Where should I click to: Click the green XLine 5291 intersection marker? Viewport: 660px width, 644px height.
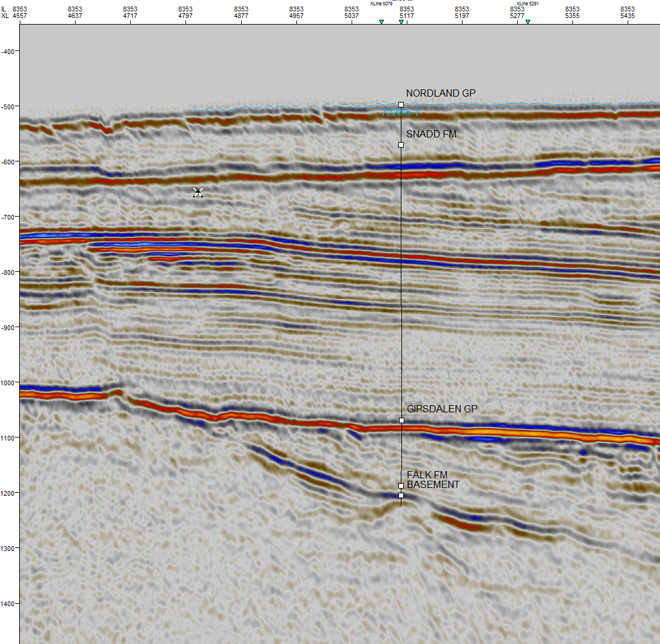(x=527, y=22)
